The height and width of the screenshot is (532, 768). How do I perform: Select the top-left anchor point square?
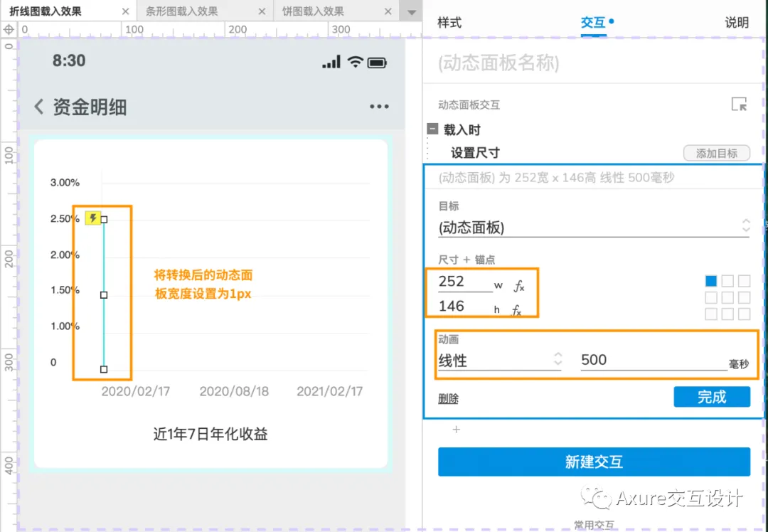[710, 281]
